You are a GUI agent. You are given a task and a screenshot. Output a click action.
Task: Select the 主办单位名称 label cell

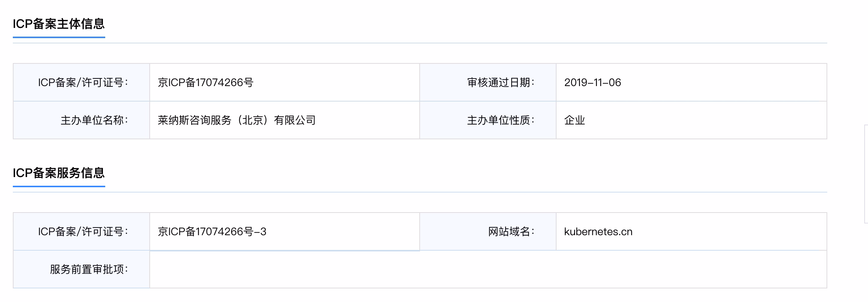click(x=81, y=120)
